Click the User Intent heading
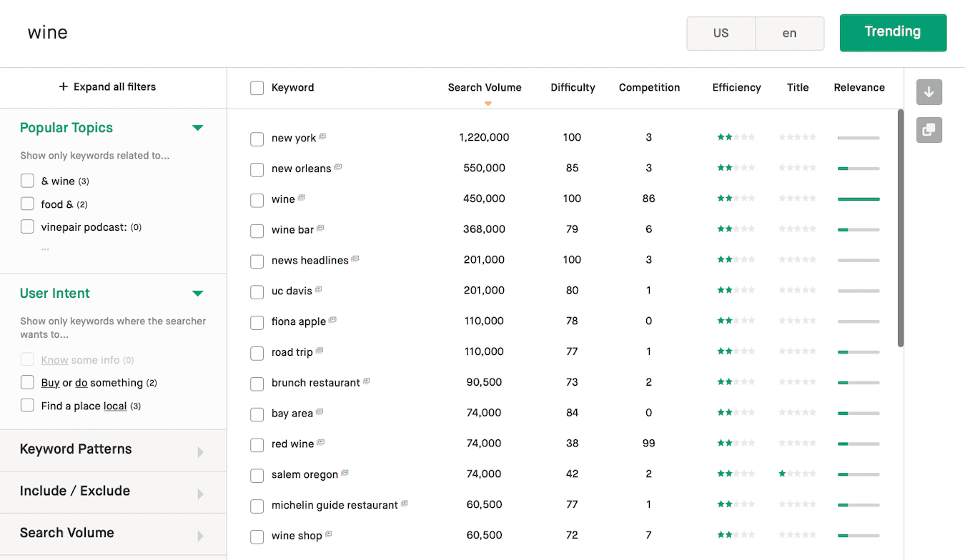965x560 pixels. pos(55,294)
